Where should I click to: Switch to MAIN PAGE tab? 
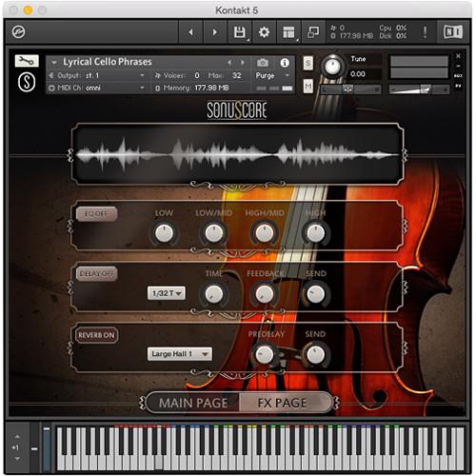193,403
